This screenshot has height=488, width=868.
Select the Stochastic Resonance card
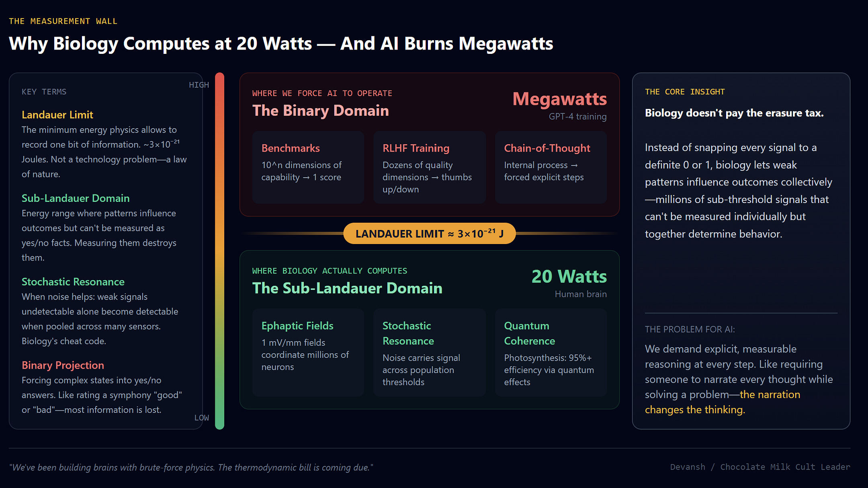point(429,352)
